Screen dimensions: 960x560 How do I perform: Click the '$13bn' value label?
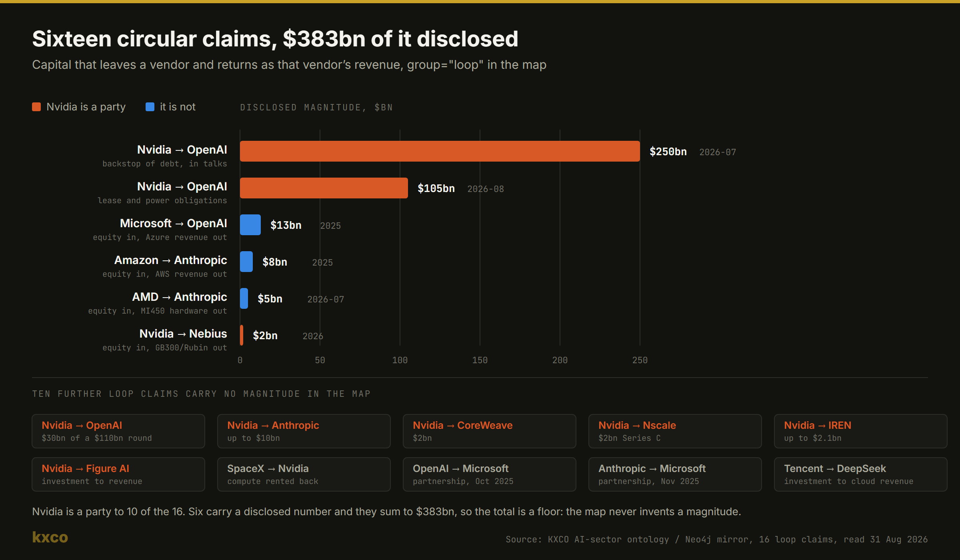click(x=286, y=225)
